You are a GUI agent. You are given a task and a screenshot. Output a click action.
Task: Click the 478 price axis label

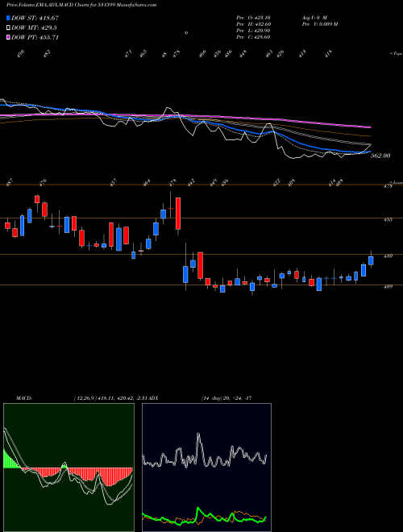click(388, 186)
